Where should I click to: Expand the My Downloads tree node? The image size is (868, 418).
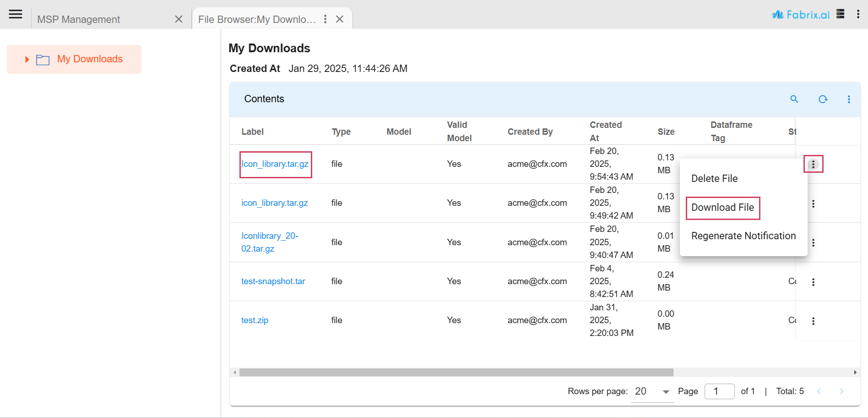(x=27, y=60)
